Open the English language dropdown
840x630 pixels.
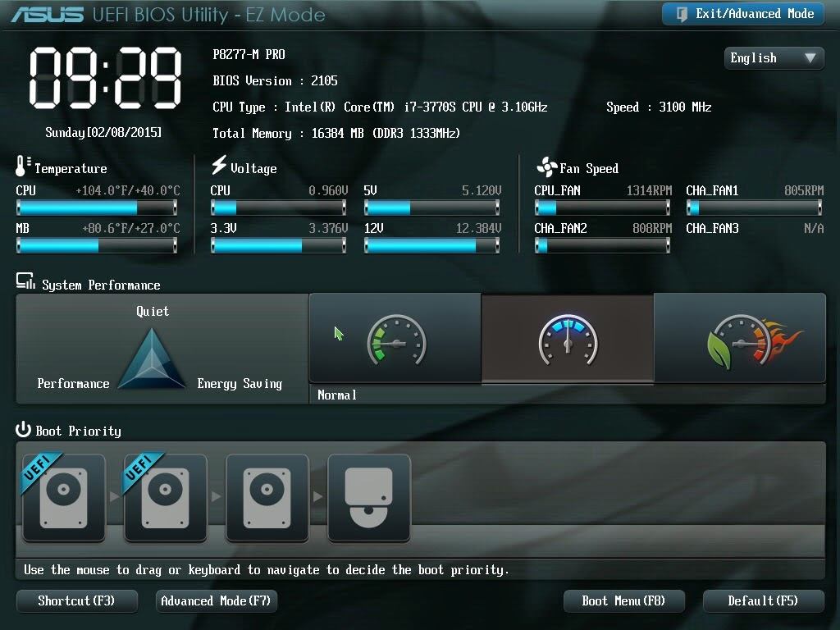[772, 58]
